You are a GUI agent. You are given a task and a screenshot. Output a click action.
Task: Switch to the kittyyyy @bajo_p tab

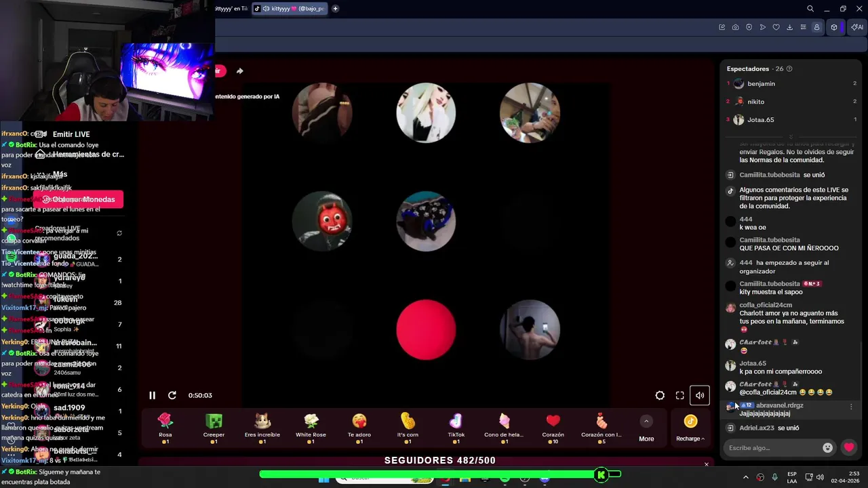coord(290,9)
